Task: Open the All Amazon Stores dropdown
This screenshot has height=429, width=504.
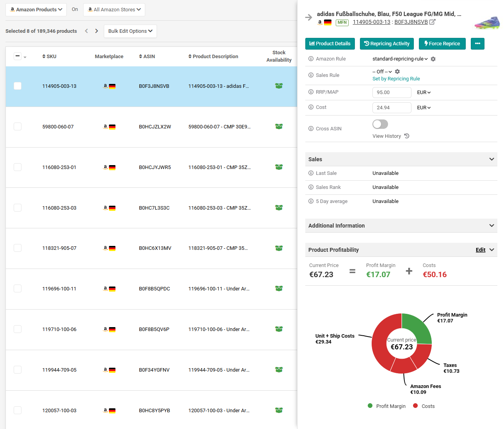Action: 114,10
